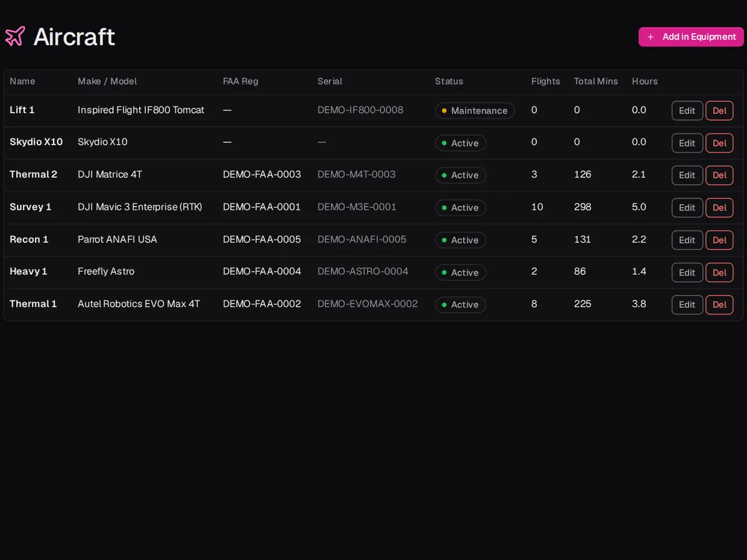
Task: Click the Flights column header
Action: pos(545,82)
